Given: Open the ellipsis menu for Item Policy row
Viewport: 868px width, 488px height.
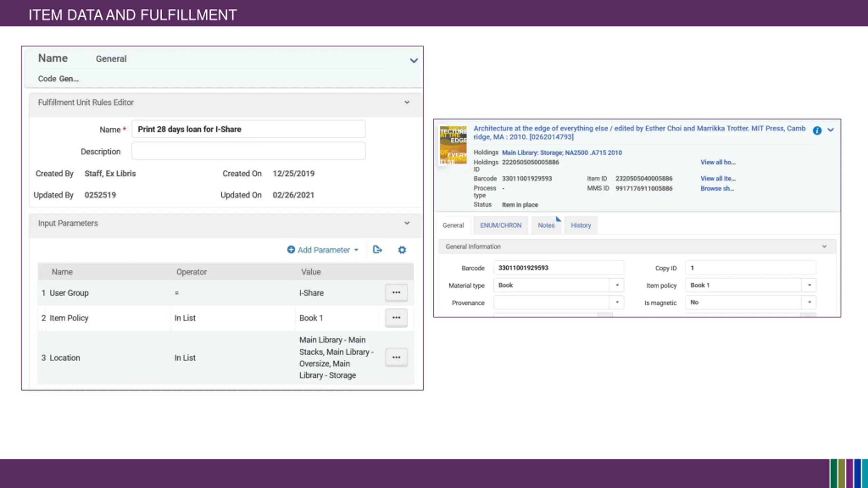Looking at the screenshot, I should coord(396,318).
